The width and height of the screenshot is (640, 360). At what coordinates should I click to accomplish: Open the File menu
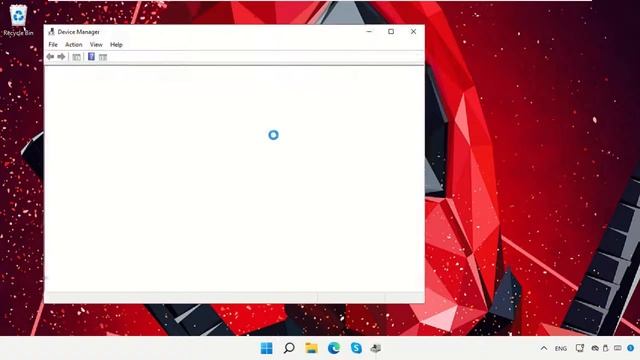[53, 44]
